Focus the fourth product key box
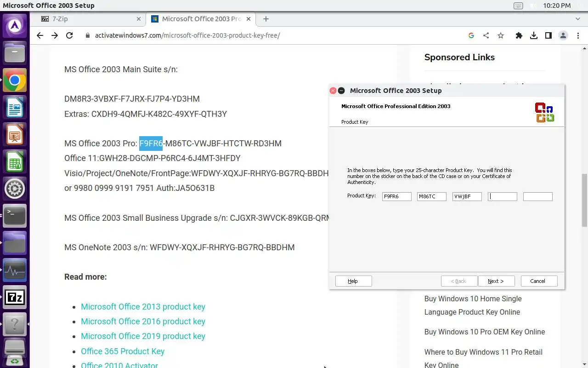This screenshot has height=368, width=588. pos(503,196)
